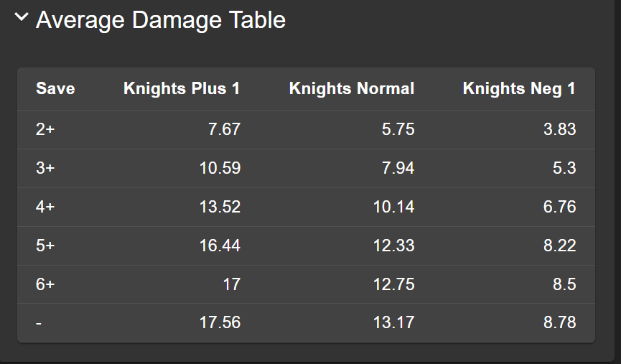Select the 3+ save row label
Viewport: 621px width, 364px height.
45,169
